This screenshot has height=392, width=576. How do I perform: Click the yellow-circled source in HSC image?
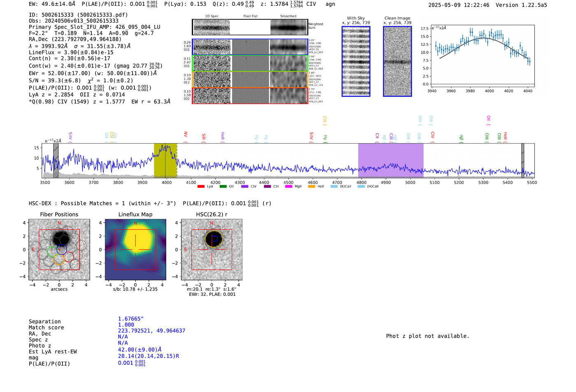[214, 239]
